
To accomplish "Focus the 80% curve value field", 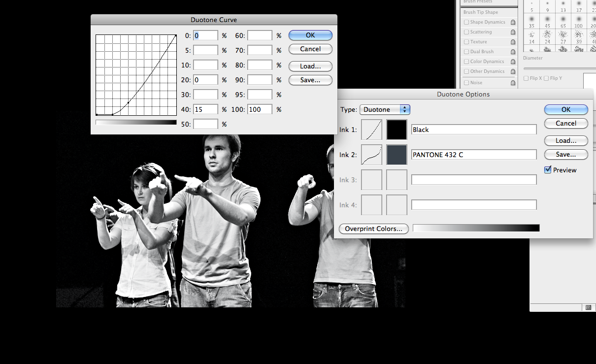I will (260, 65).
